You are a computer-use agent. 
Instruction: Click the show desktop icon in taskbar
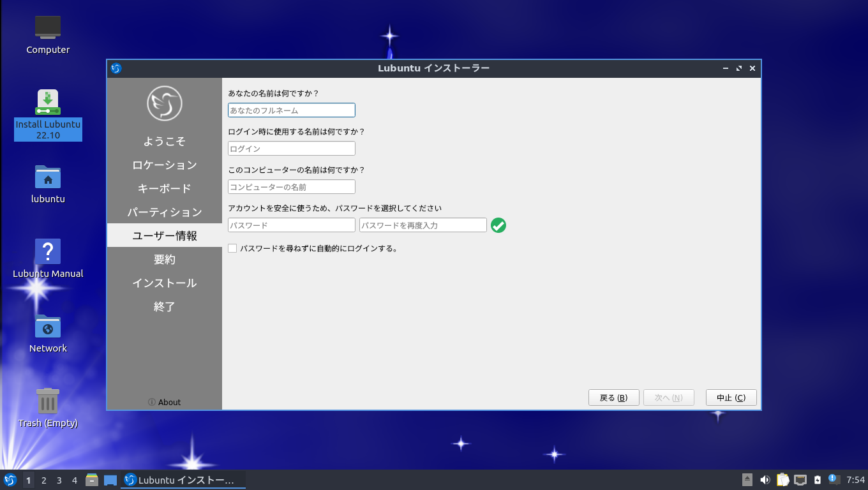point(110,480)
